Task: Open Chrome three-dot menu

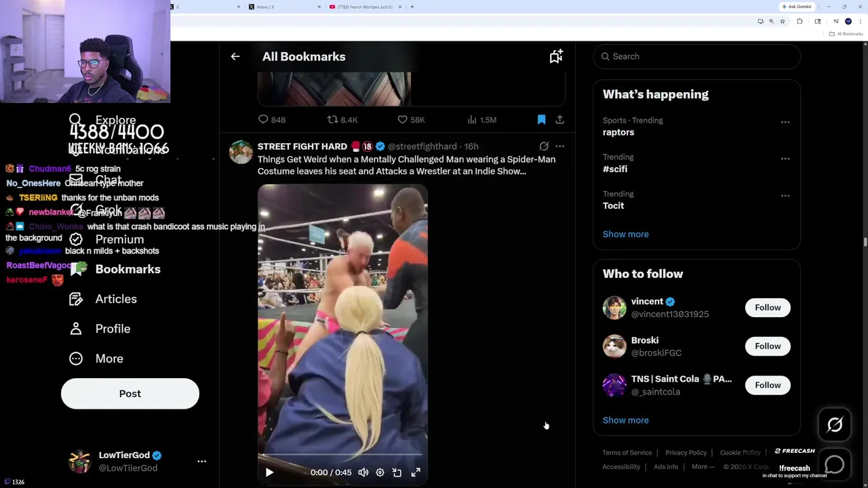Action: 860,22
